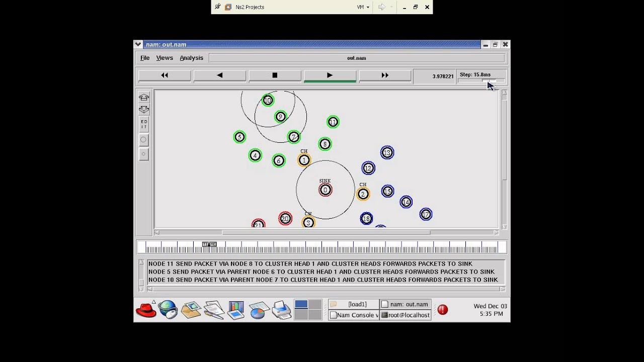
Task: Click cluster head node 3
Action: [x=308, y=222]
